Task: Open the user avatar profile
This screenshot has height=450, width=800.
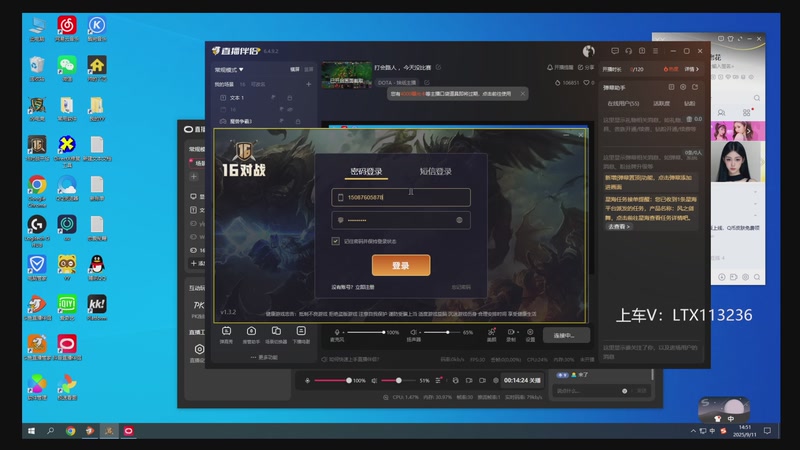Action: pos(588,51)
